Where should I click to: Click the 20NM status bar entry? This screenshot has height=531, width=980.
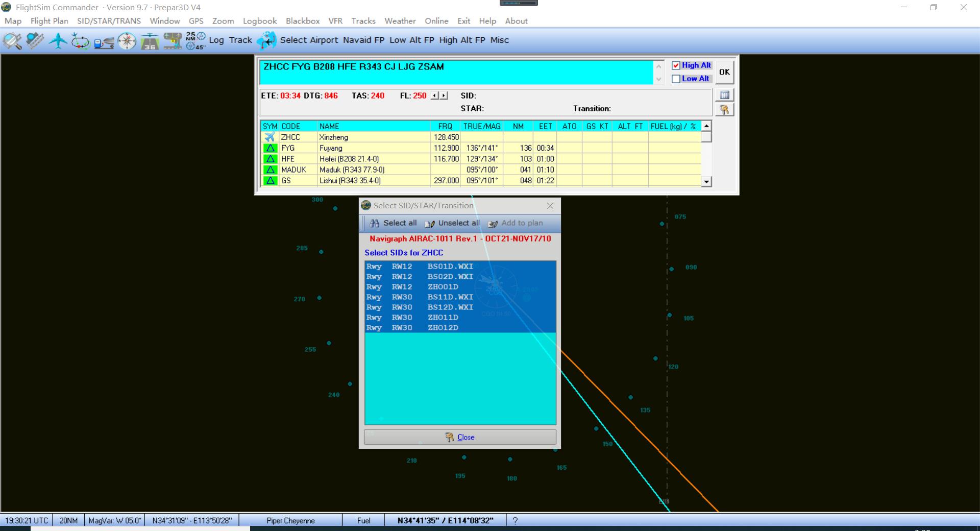click(68, 520)
